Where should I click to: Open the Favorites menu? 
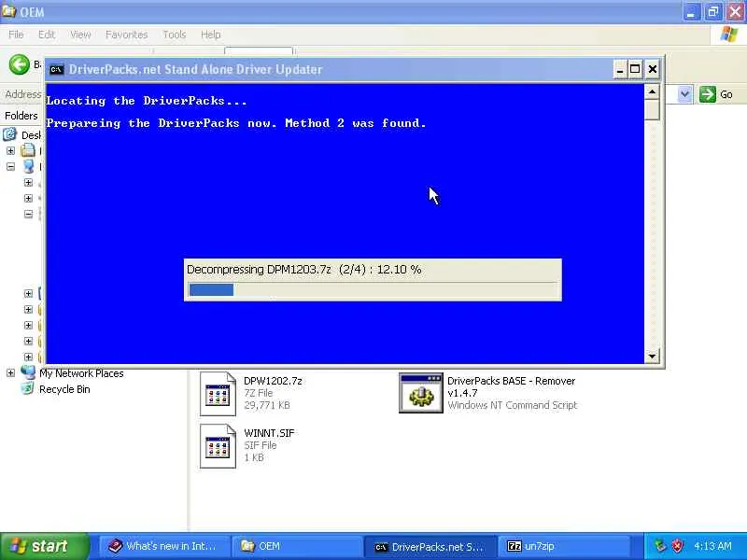point(126,35)
